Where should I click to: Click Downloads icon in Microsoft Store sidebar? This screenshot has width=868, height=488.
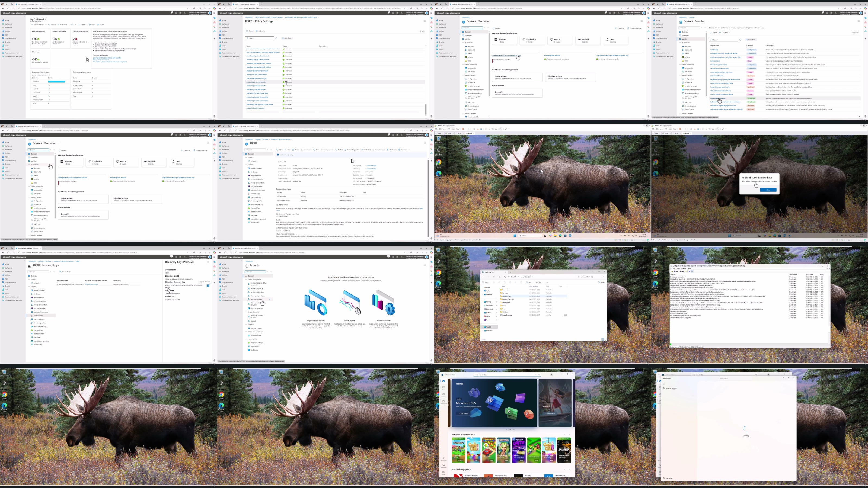(x=443, y=465)
